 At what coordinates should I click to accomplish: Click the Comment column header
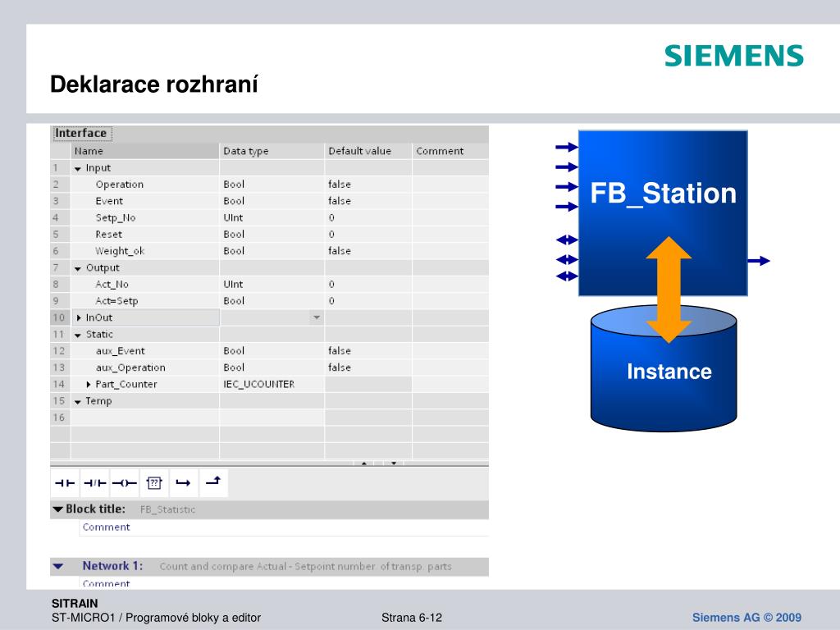450,151
